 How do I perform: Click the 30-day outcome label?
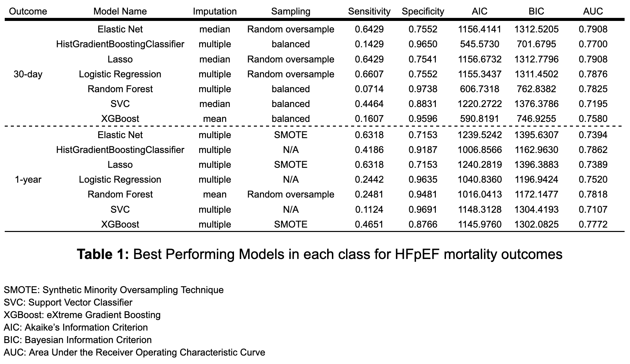click(28, 74)
